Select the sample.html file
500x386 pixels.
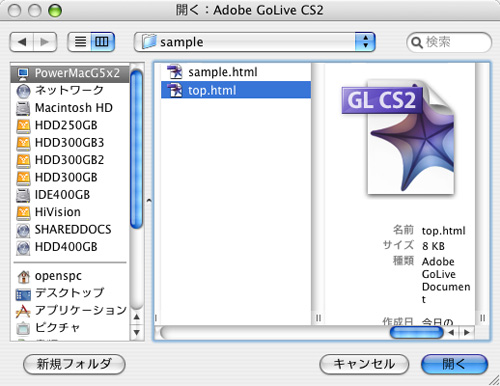pyautogui.click(x=236, y=72)
